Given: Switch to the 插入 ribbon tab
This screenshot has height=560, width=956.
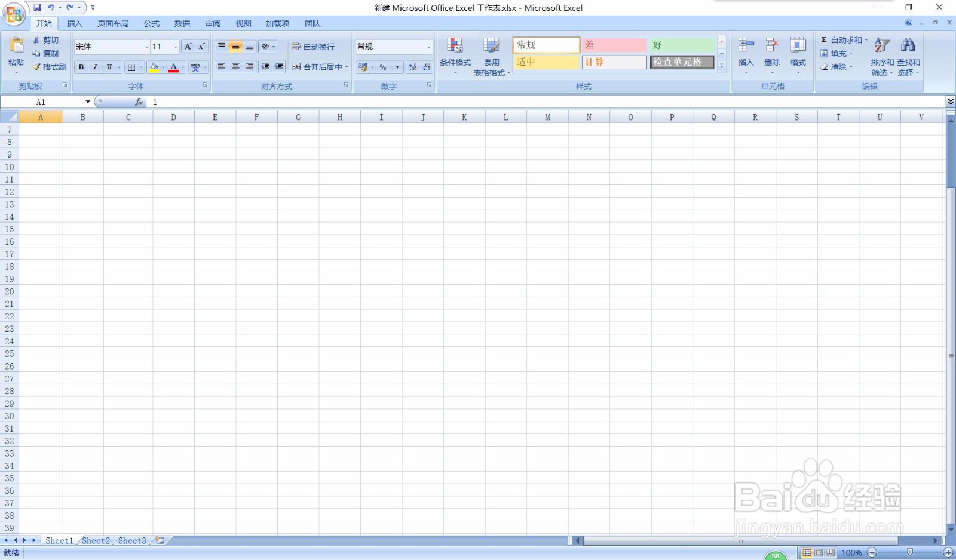Looking at the screenshot, I should click(74, 23).
